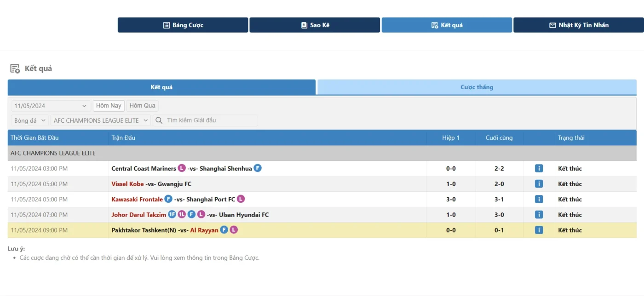Click info icon for Pakhtakor Tashkent match
Screen dimensions: 644x297
[x=539, y=230]
